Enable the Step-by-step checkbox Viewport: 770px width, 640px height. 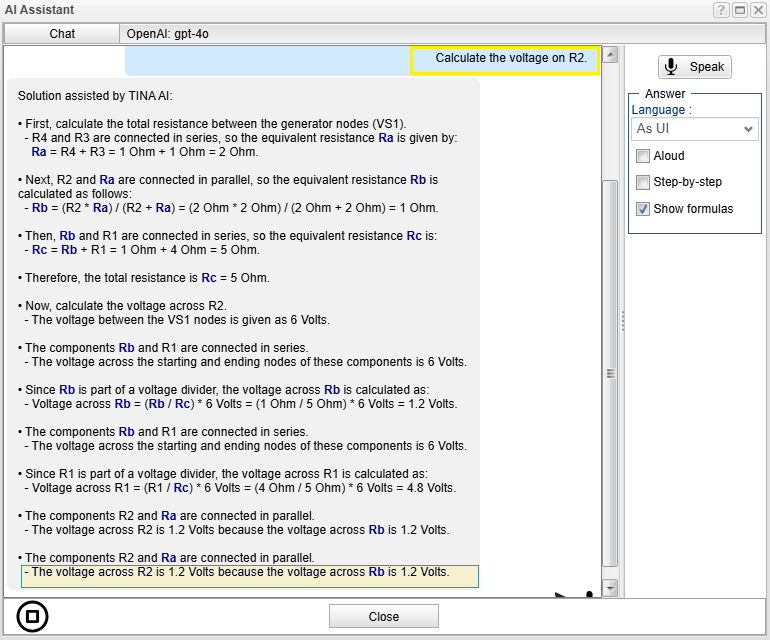coord(643,182)
